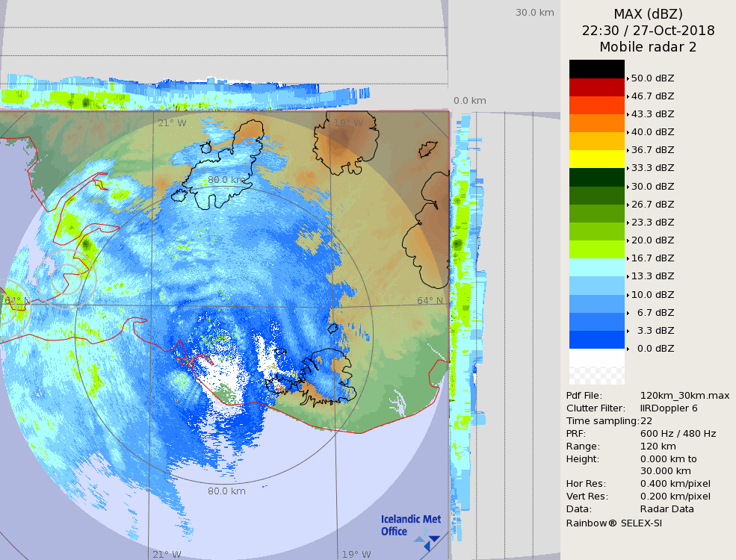Click the orange 40.0 dBZ legend swatch
The width and height of the screenshot is (736, 560).
[x=596, y=123]
